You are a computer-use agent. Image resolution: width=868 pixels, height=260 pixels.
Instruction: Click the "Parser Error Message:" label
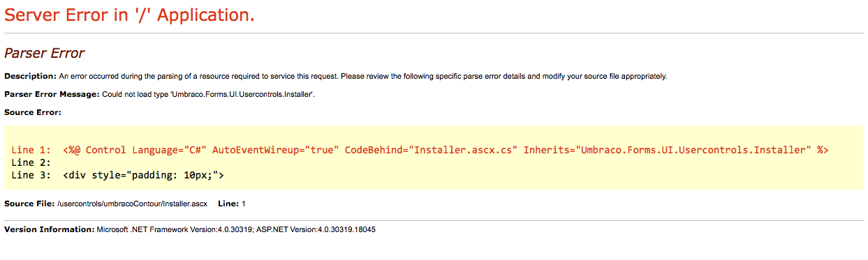tap(52, 94)
